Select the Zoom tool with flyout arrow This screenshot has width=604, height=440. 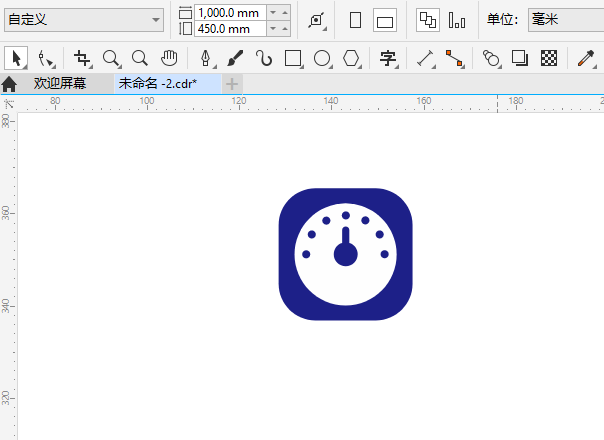pos(111,59)
